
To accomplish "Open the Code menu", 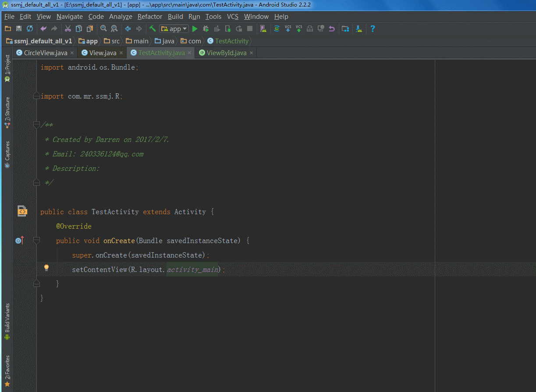I will [96, 17].
